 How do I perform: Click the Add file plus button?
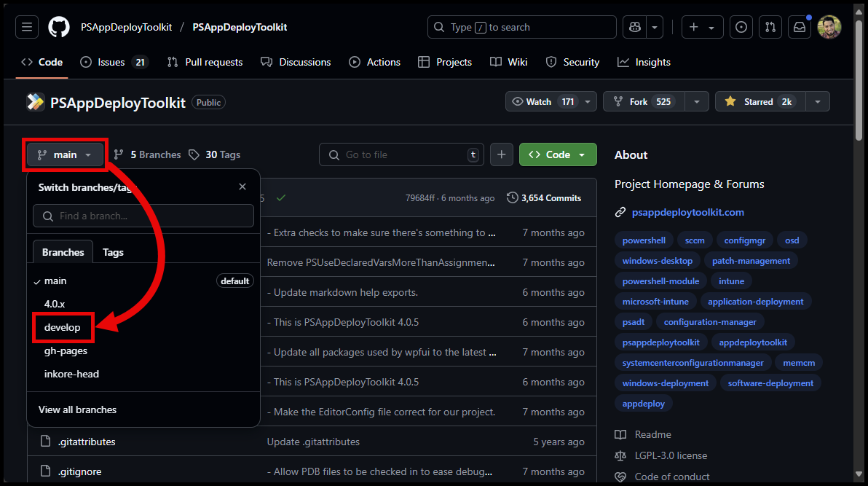click(x=501, y=154)
